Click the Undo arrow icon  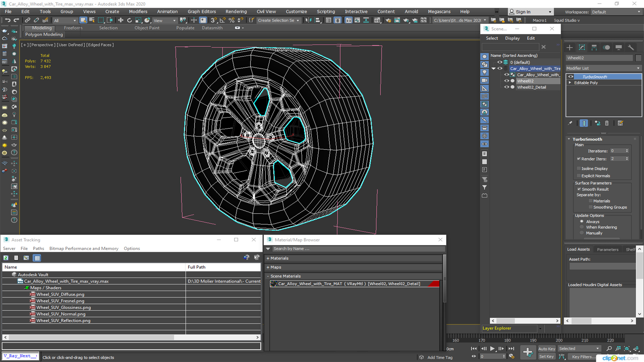coord(7,20)
